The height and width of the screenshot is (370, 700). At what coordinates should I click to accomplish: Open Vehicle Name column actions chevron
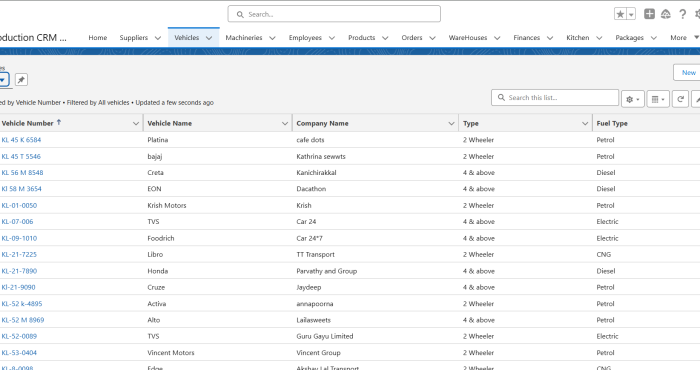click(285, 124)
